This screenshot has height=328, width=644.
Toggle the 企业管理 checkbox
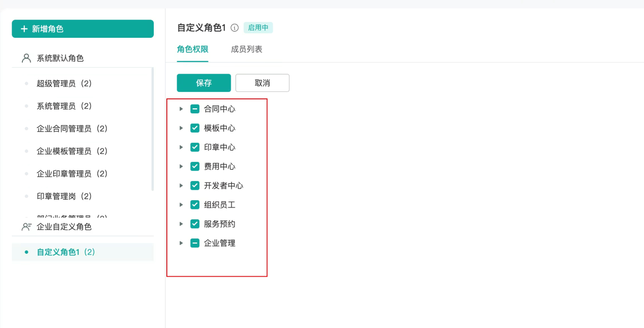click(195, 243)
